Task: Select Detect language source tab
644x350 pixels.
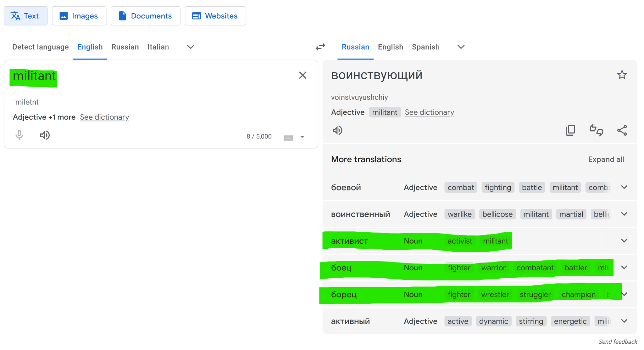Action: click(x=40, y=47)
